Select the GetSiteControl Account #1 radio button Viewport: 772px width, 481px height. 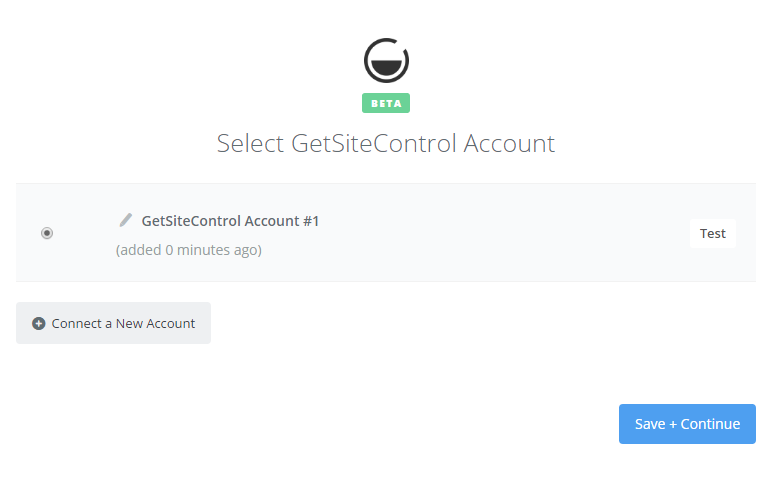pos(47,233)
